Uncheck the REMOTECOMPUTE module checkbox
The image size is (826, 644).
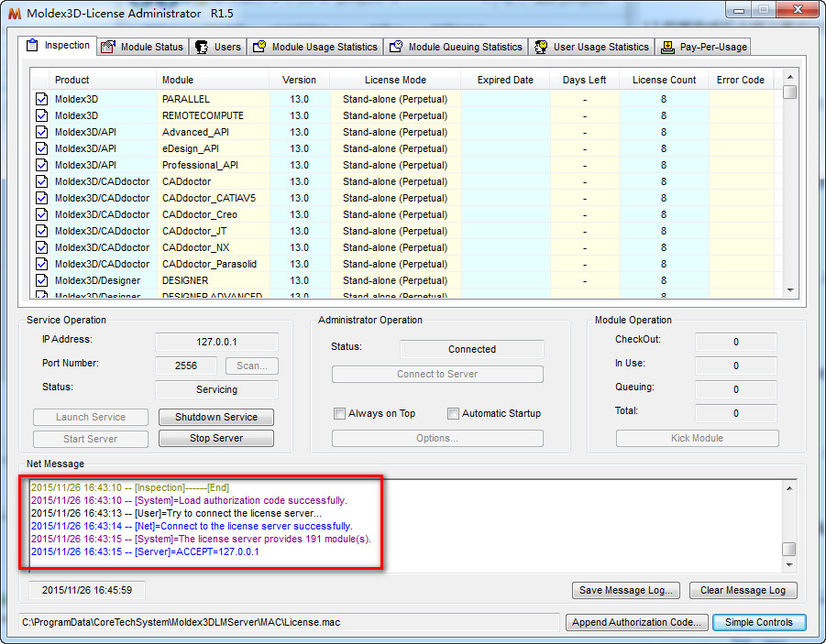[x=41, y=115]
